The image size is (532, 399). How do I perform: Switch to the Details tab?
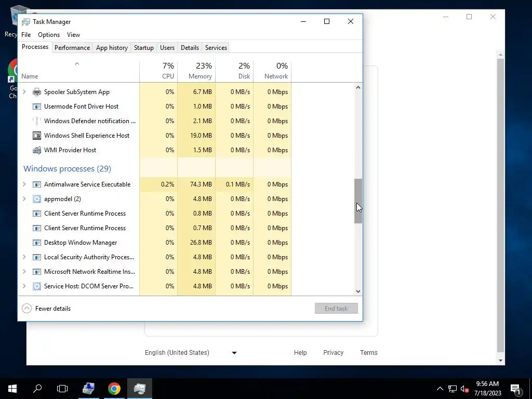tap(190, 48)
